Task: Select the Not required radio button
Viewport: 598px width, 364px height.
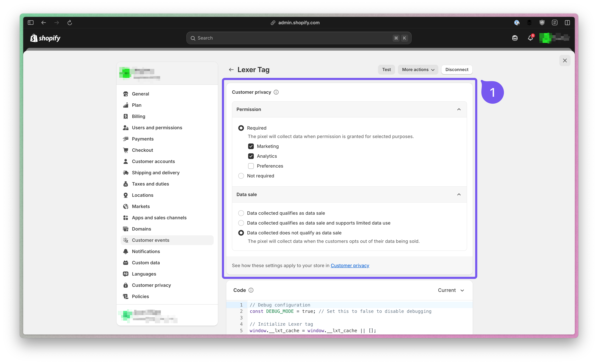Action: point(241,176)
